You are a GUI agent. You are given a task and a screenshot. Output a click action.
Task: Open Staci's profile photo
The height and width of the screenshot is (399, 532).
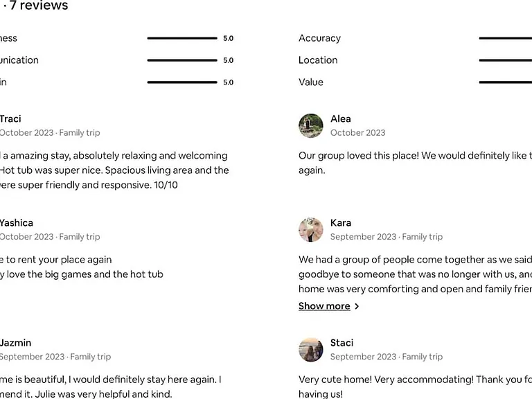311,349
